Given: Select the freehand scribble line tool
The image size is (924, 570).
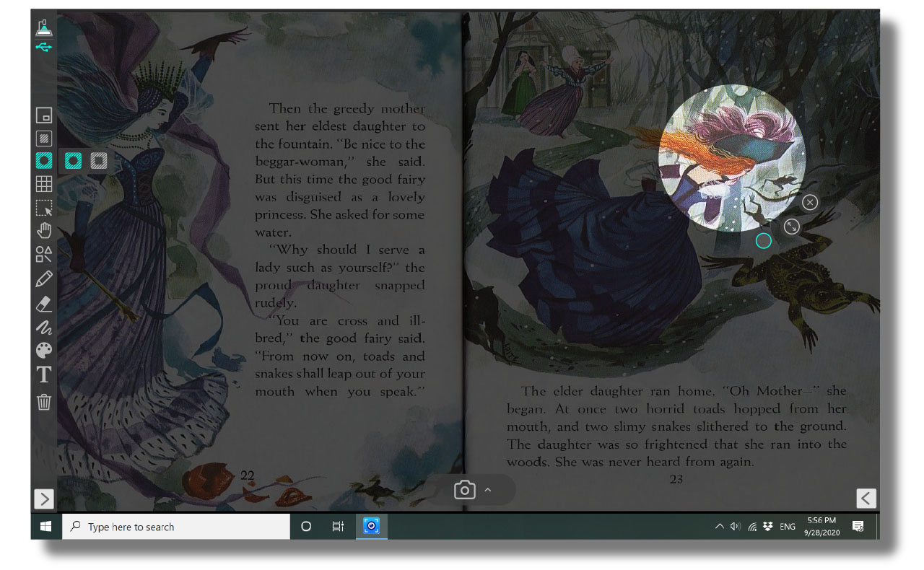Looking at the screenshot, I should [x=44, y=327].
